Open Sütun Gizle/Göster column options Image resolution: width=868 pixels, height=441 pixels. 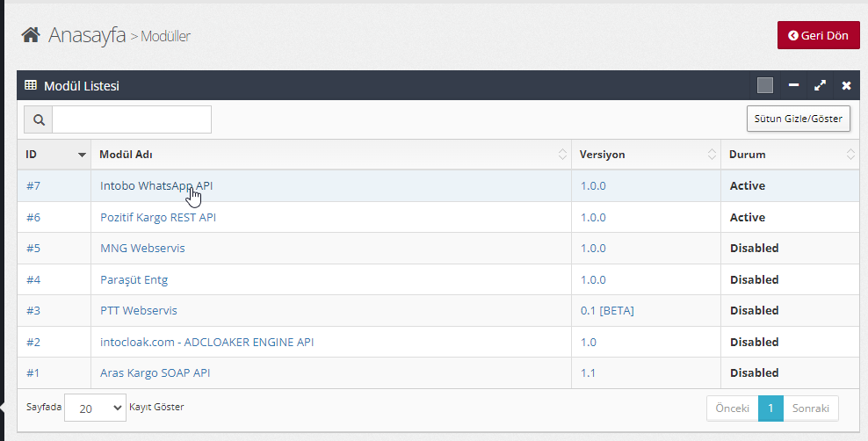[798, 119]
